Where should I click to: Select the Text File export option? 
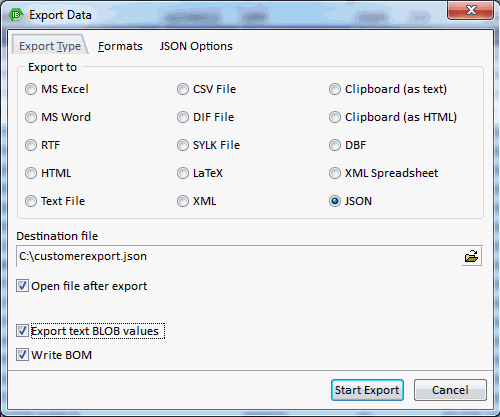click(31, 201)
